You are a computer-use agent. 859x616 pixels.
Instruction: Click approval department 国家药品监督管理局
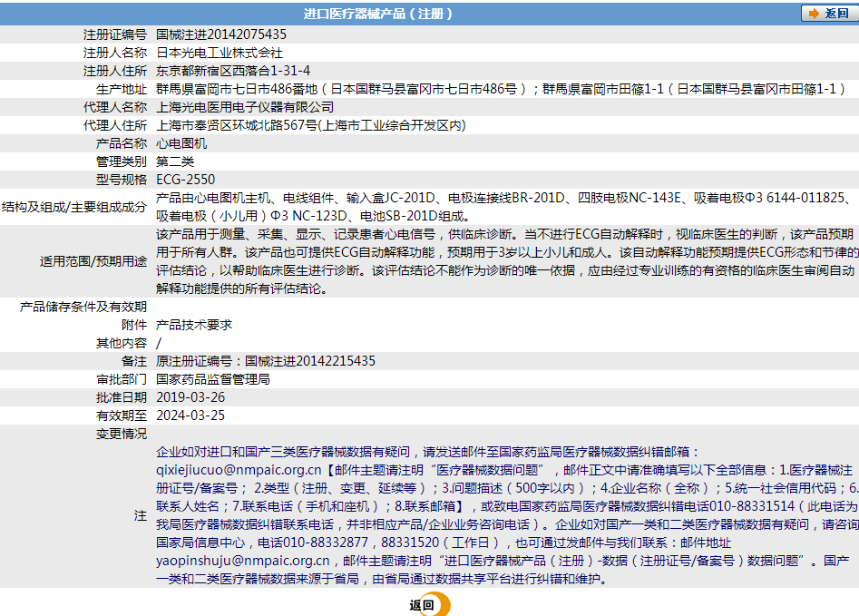(x=213, y=379)
